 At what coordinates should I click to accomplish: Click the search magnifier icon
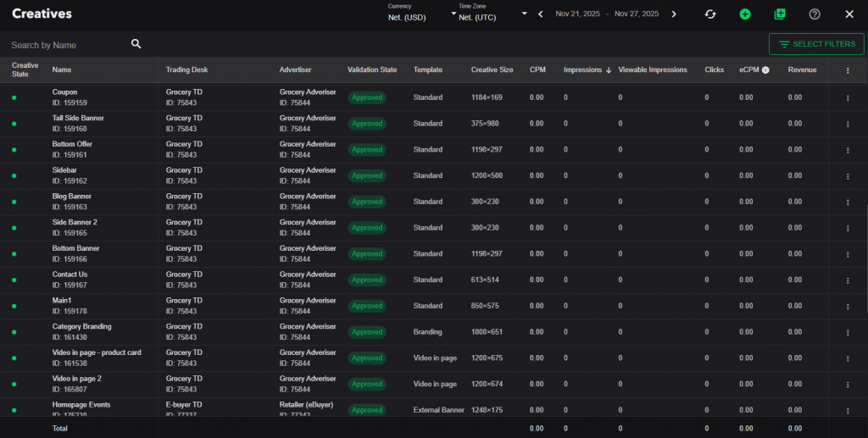[136, 44]
